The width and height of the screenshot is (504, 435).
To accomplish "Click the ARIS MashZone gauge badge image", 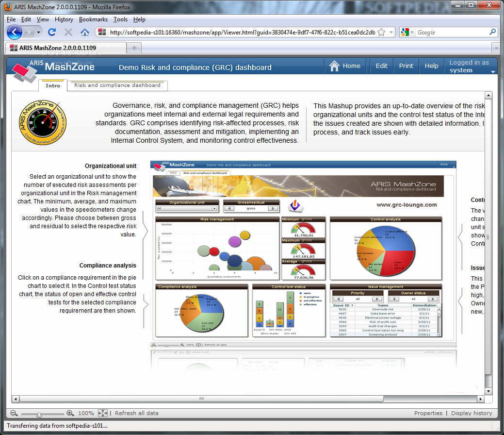I will click(x=42, y=122).
